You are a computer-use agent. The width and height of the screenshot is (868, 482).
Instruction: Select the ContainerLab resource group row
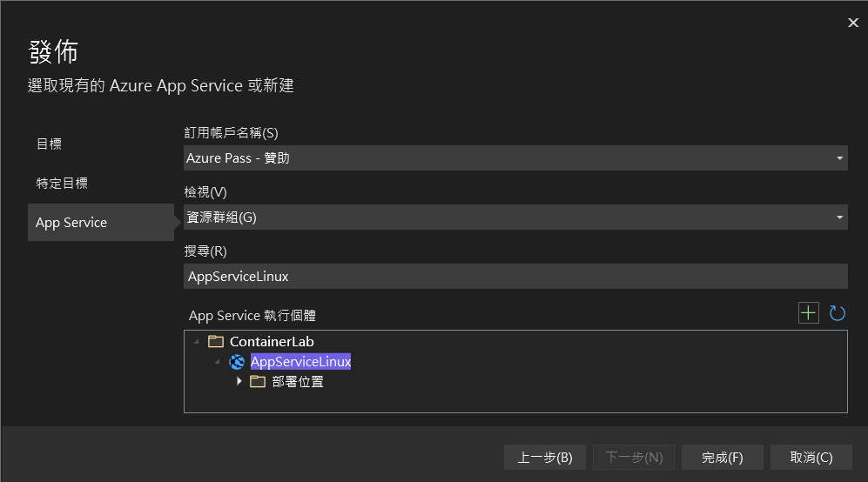272,342
